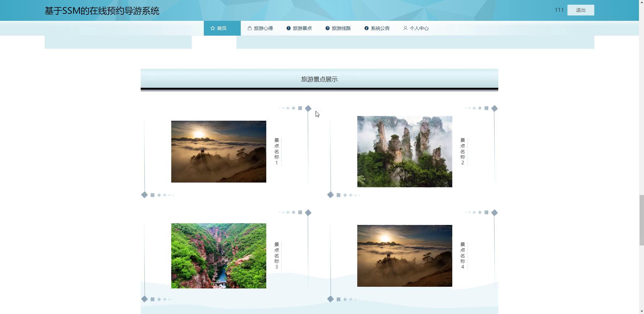Click the 旅游景点展示 section heading
This screenshot has height=314, width=644.
[x=319, y=79]
